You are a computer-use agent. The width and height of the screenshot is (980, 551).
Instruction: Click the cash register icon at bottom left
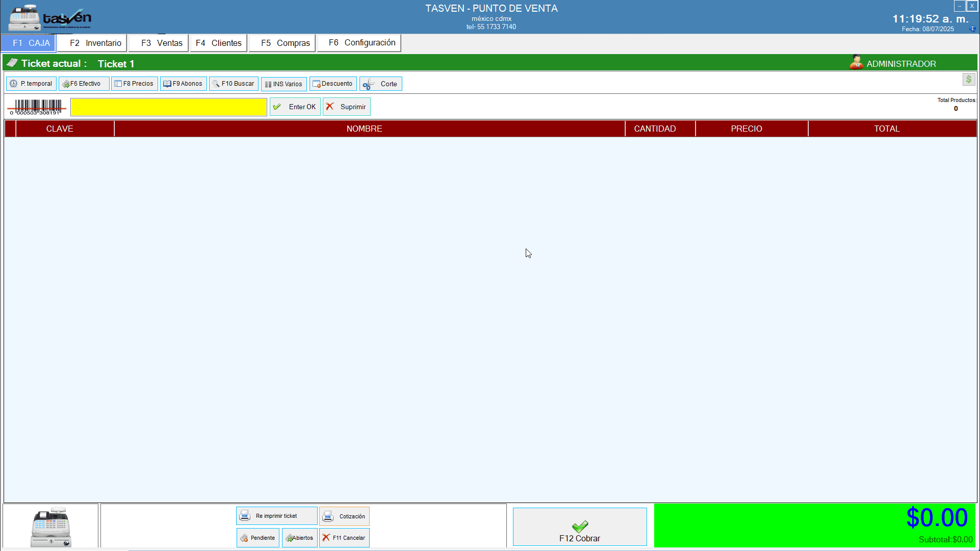pos(50,527)
